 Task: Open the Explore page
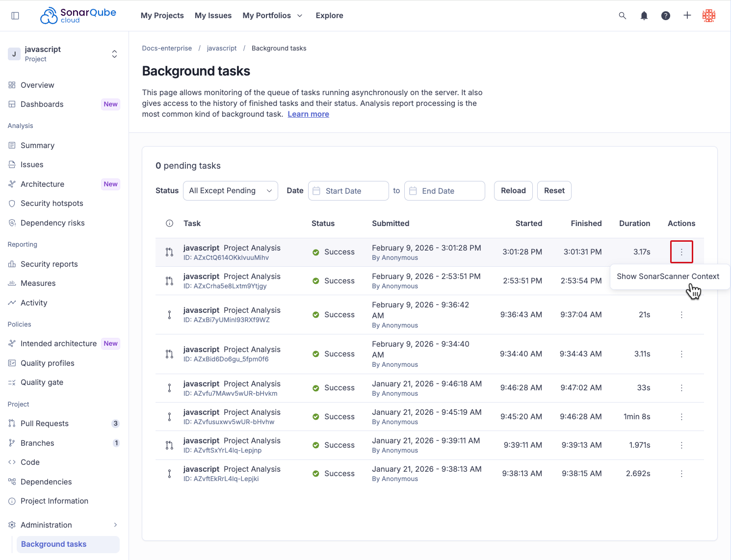pyautogui.click(x=330, y=16)
